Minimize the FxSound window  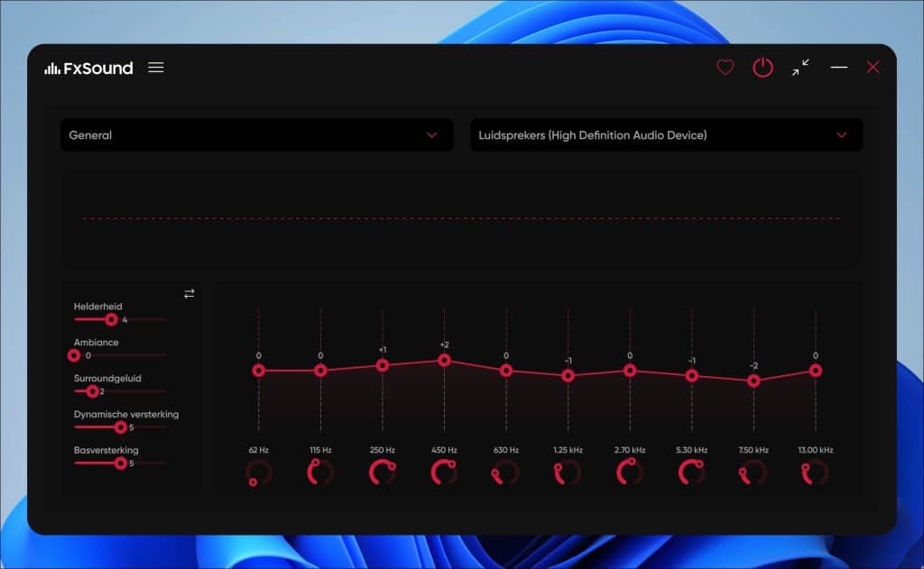838,67
